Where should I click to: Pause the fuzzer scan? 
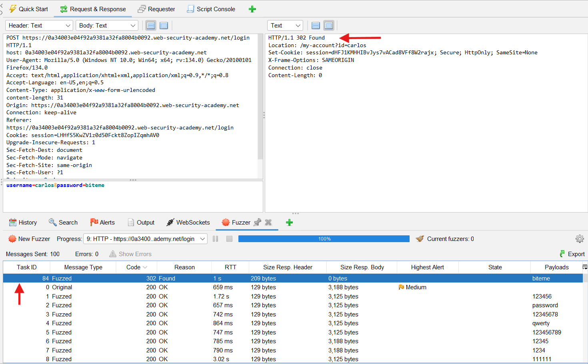[x=216, y=239]
